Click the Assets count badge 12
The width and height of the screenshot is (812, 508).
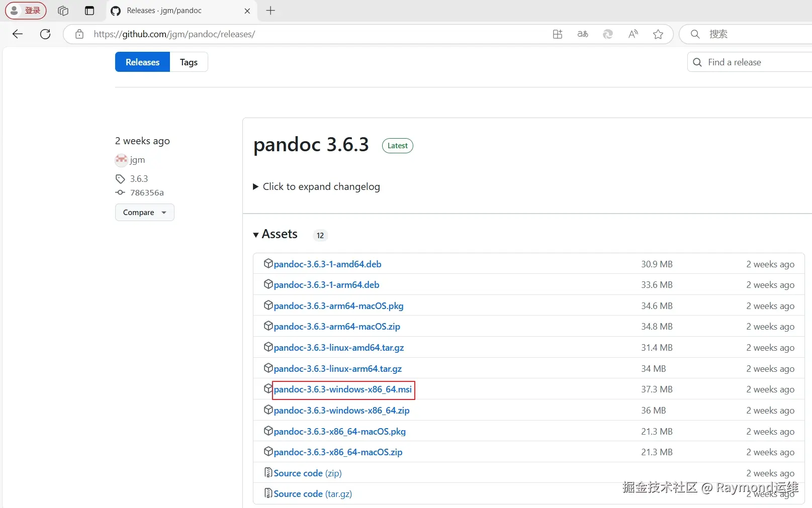[x=320, y=235]
